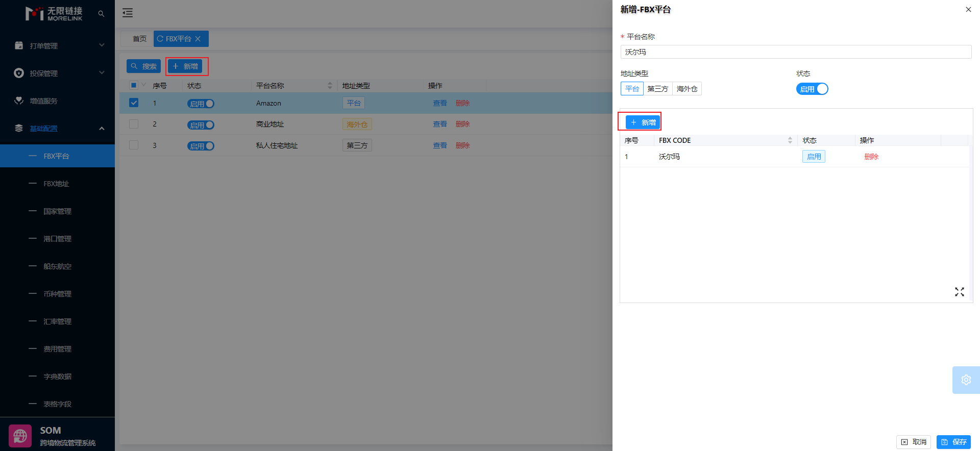Collapse the sidebar with the hamburger icon
Image resolution: width=980 pixels, height=451 pixels.
(128, 13)
